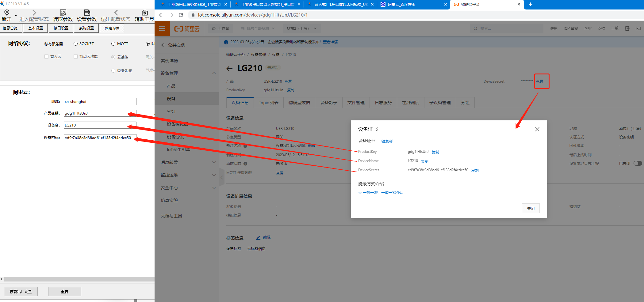Click 一键复制 link
Screen dimensions: 644x302
pyautogui.click(x=385, y=141)
